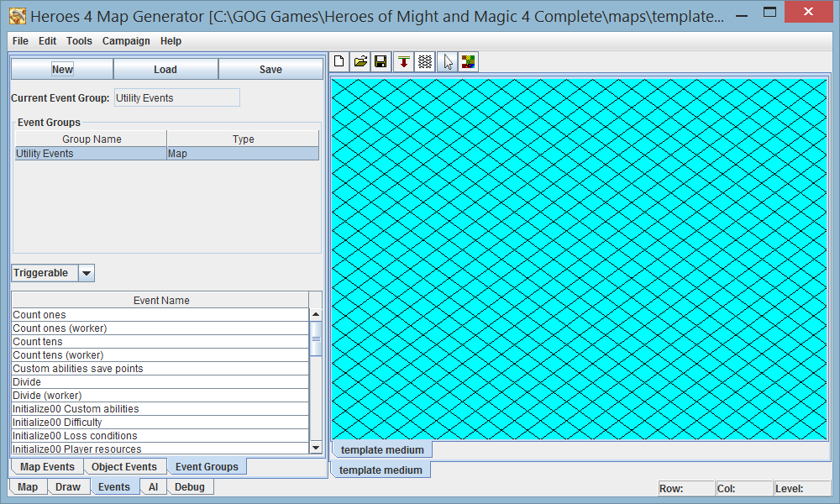Image resolution: width=840 pixels, height=504 pixels.
Task: Click the open folder toolbar icon
Action: pos(360,61)
